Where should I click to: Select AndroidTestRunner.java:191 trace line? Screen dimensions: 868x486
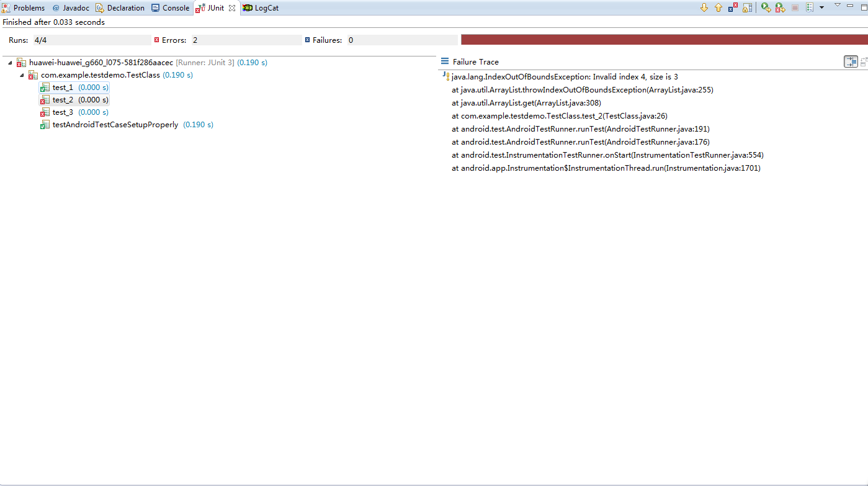[x=581, y=129]
